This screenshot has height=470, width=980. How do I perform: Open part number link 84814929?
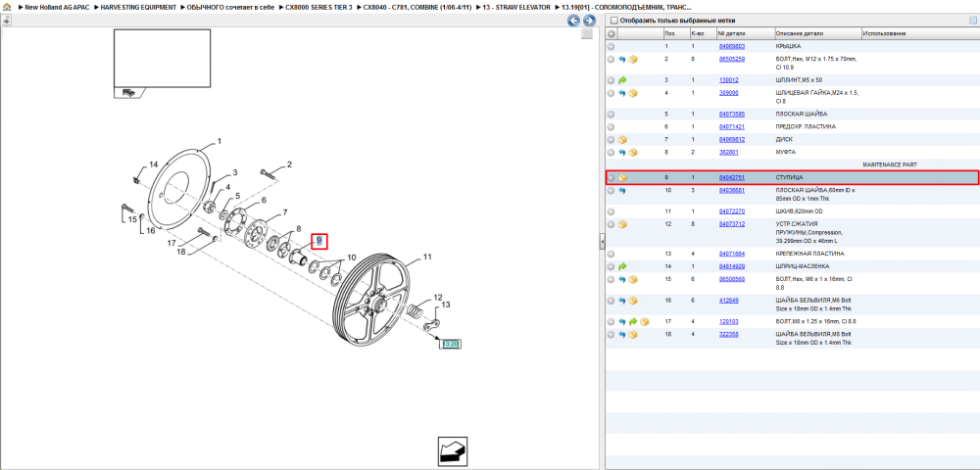tap(731, 266)
